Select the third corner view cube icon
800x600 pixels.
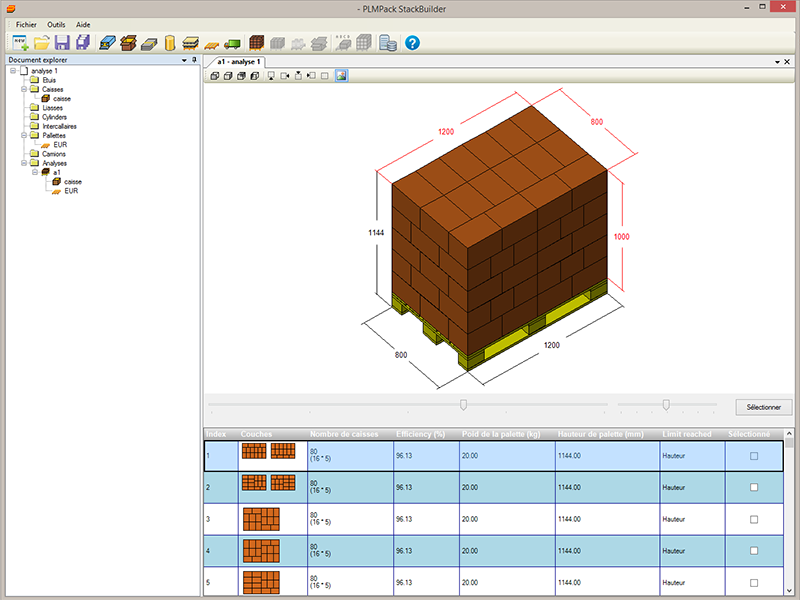[x=241, y=76]
